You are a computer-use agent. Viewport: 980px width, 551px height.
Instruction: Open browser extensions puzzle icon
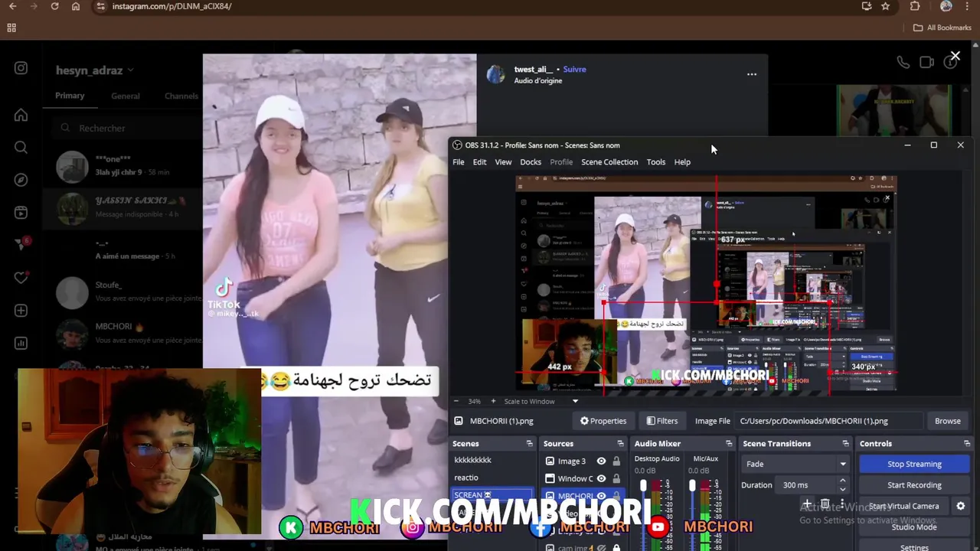click(915, 6)
